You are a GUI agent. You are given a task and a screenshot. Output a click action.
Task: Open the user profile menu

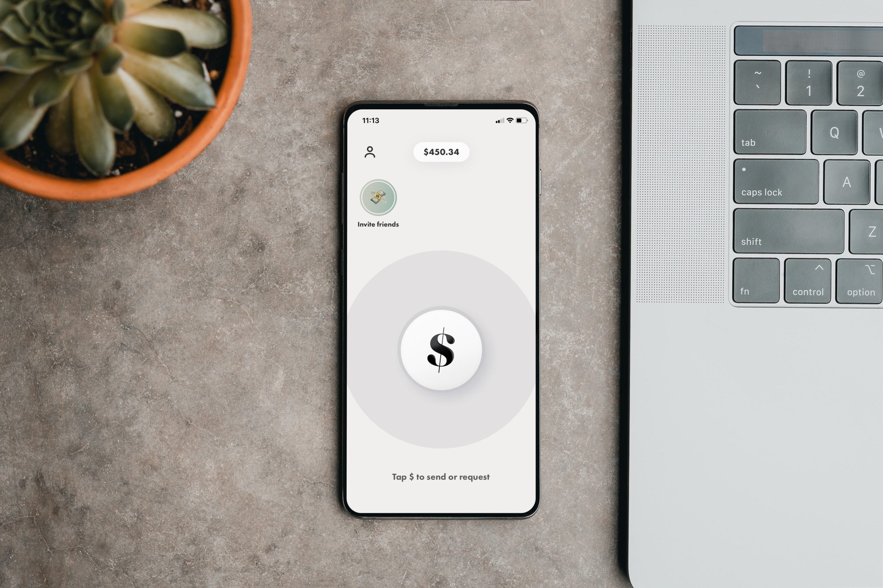pyautogui.click(x=369, y=152)
